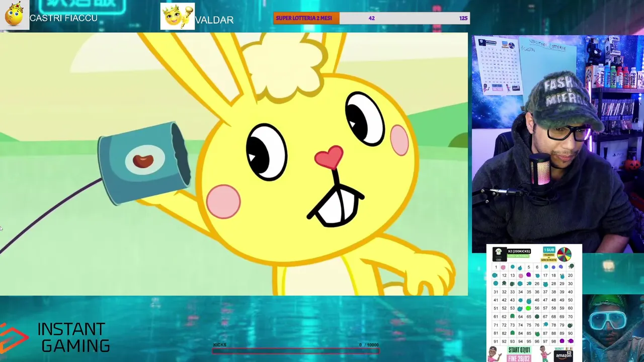
Task: Click the light-green marker in row 51-60
Action: point(528,308)
